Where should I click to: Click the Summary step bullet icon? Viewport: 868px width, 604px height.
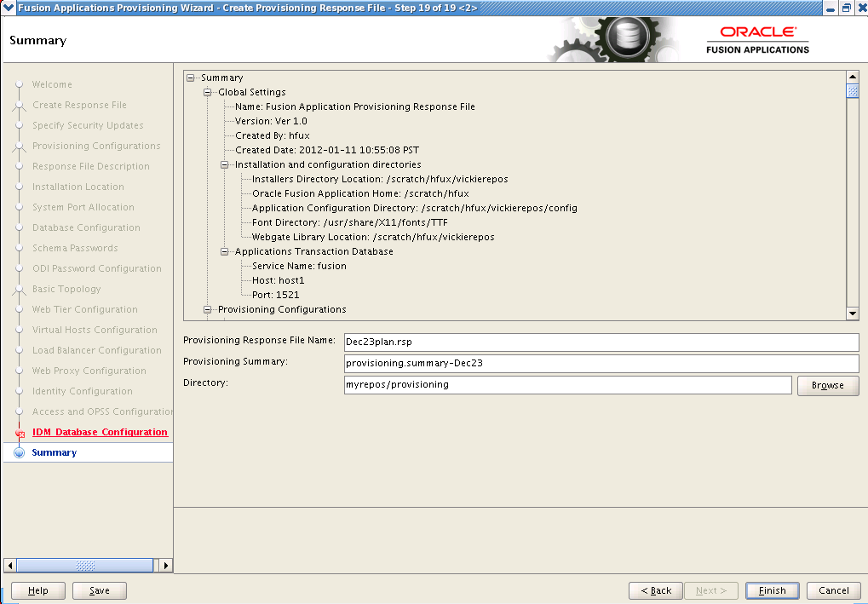pyautogui.click(x=20, y=453)
